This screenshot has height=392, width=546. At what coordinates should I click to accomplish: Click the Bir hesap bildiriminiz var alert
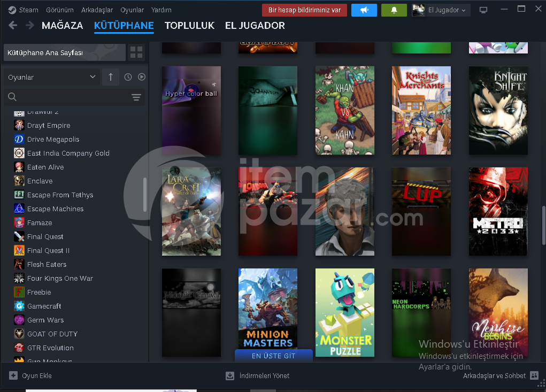pyautogui.click(x=304, y=10)
